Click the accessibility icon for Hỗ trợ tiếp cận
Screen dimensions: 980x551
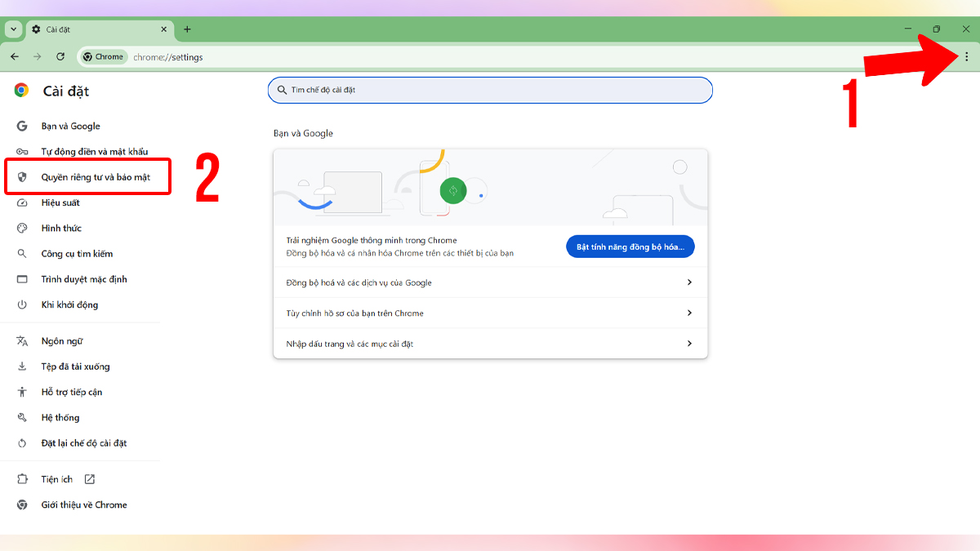[22, 392]
